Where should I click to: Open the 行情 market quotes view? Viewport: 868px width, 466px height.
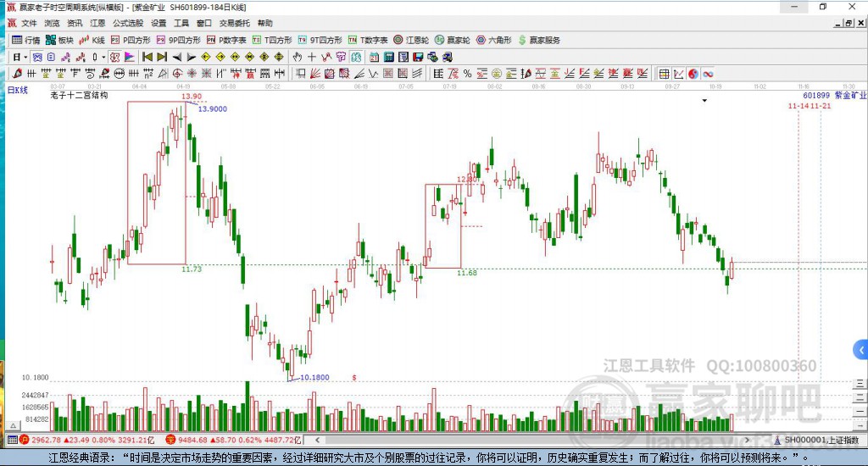coord(26,40)
